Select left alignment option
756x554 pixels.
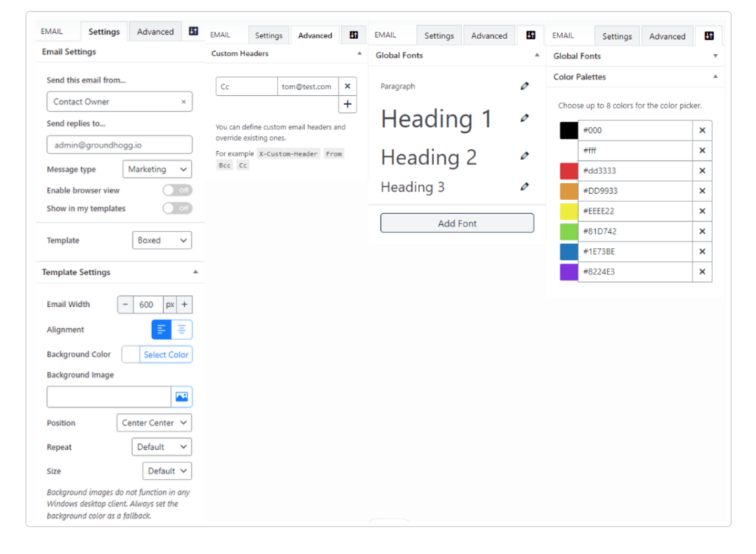click(x=162, y=330)
